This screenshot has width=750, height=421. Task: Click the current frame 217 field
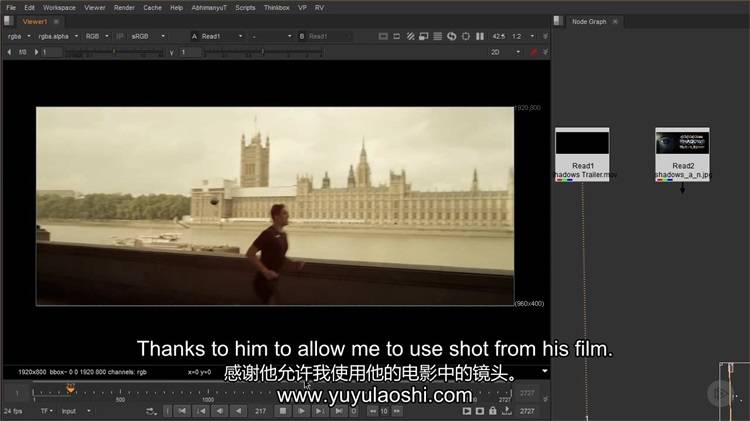tap(260, 411)
